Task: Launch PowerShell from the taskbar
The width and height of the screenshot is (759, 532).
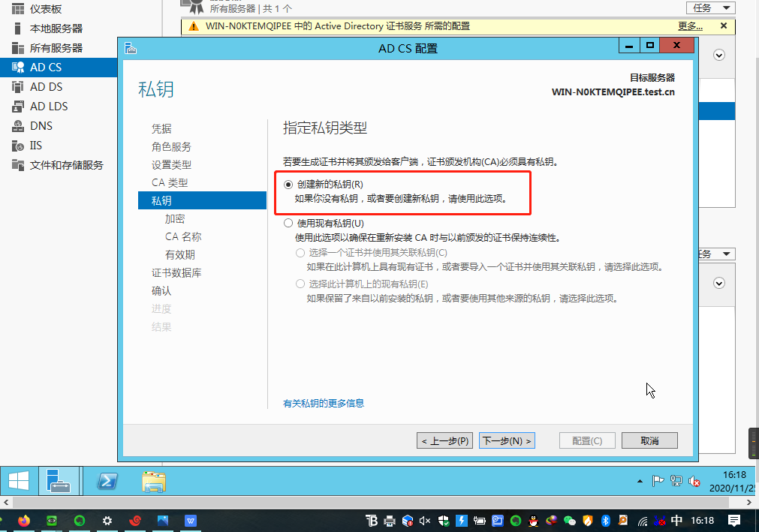Action: pyautogui.click(x=107, y=481)
